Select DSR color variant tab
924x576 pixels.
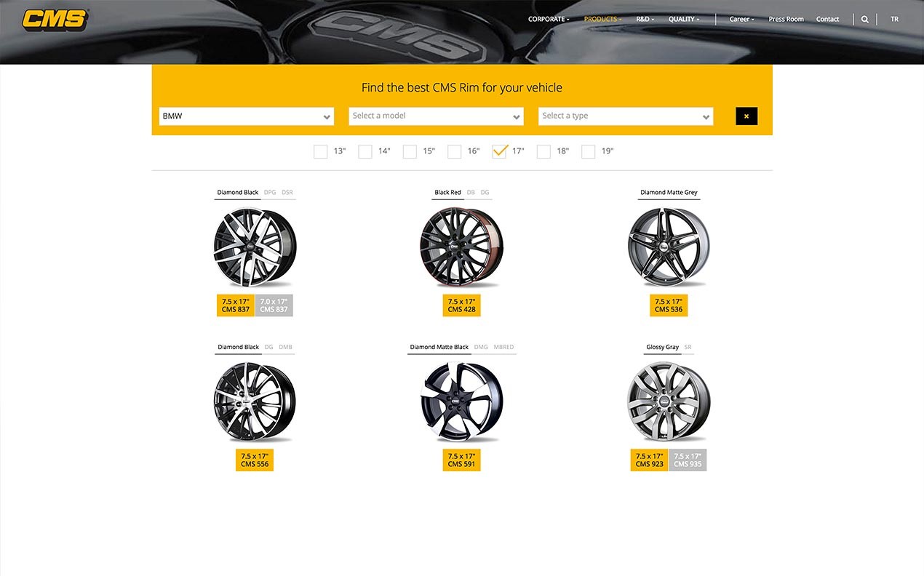[287, 193]
